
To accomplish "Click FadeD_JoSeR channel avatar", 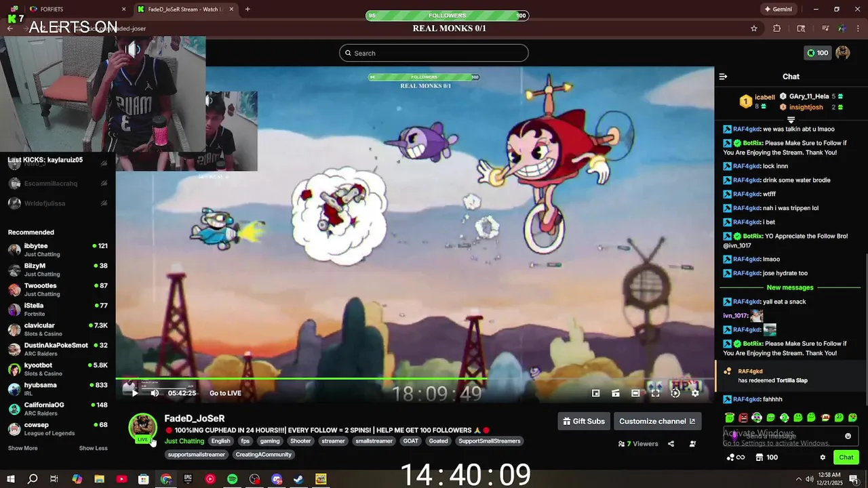I will pyautogui.click(x=142, y=427).
